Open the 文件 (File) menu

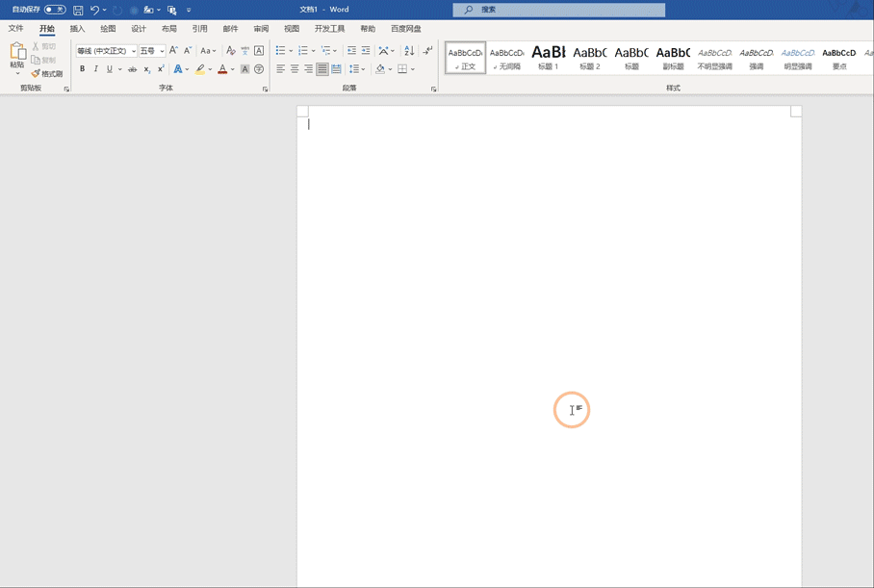pyautogui.click(x=15, y=29)
